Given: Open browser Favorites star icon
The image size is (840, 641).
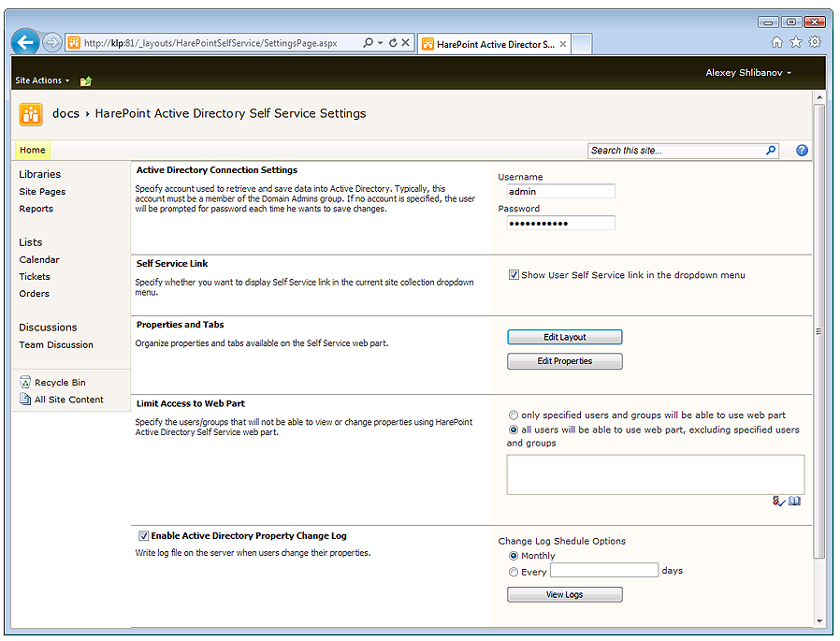Looking at the screenshot, I should pyautogui.click(x=795, y=43).
